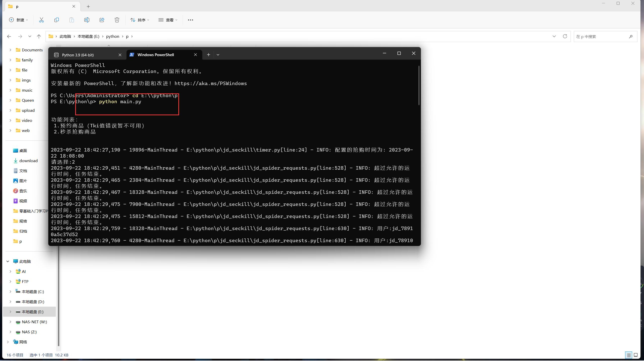Open the New (新建) dropdown menu
The height and width of the screenshot is (361, 644).
[x=18, y=20]
